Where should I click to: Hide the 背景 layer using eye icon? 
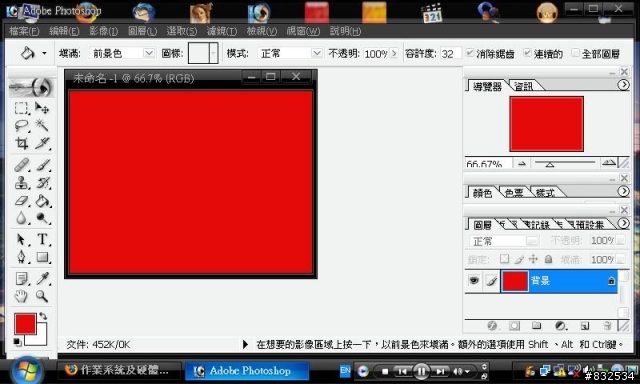pos(474,280)
